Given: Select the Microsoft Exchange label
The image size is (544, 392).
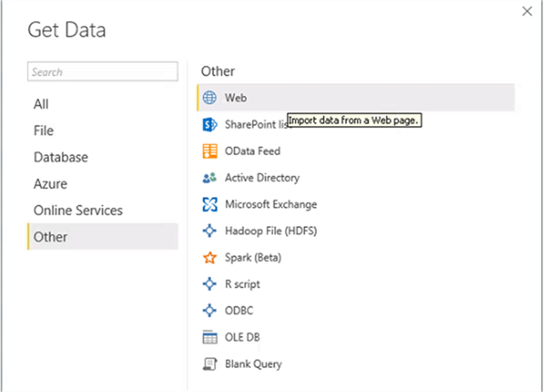Looking at the screenshot, I should [x=271, y=205].
